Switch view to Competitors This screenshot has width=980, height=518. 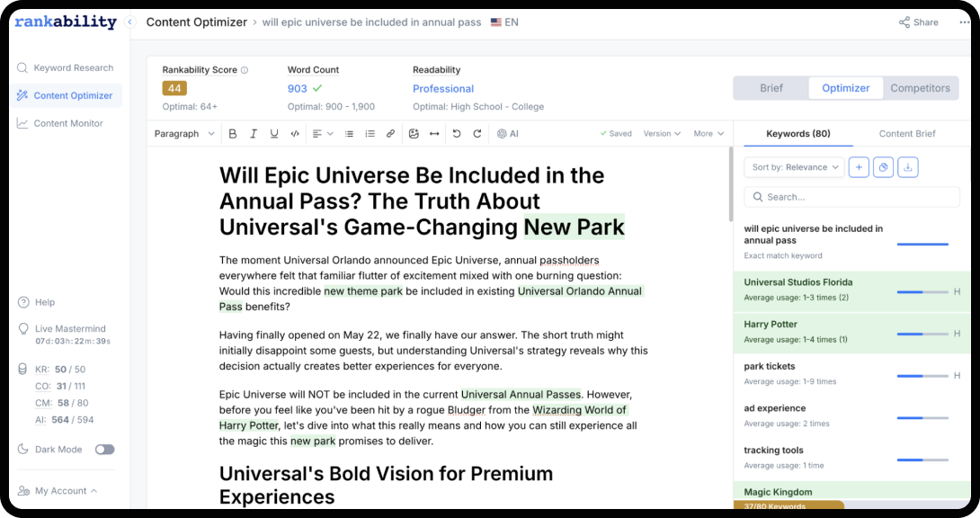click(x=920, y=88)
